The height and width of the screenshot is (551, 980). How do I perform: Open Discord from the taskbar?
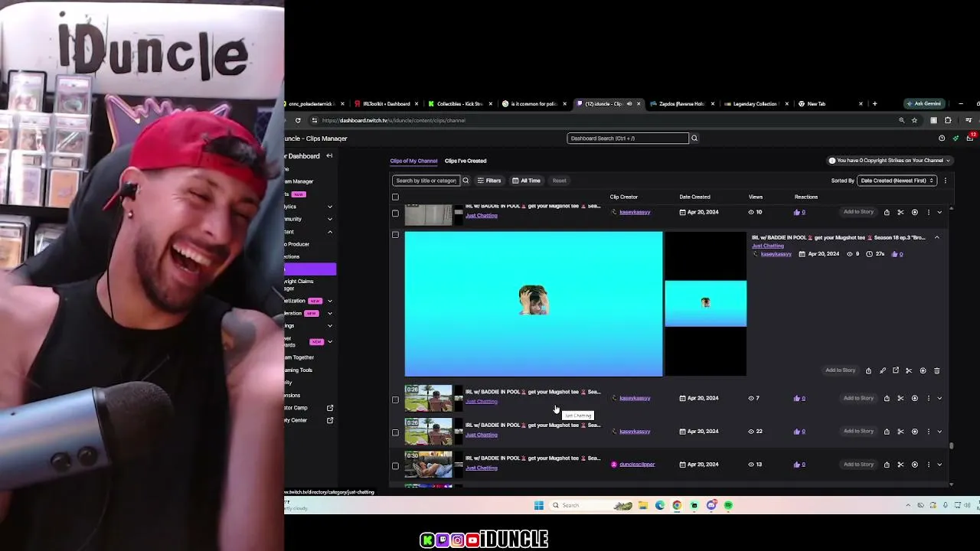[x=711, y=505]
